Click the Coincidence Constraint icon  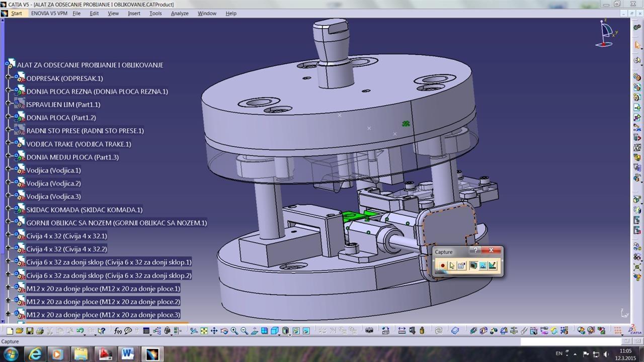coord(473,331)
